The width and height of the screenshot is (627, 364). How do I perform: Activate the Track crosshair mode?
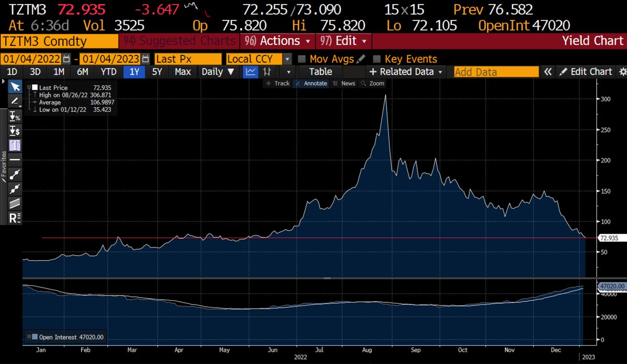click(x=278, y=84)
